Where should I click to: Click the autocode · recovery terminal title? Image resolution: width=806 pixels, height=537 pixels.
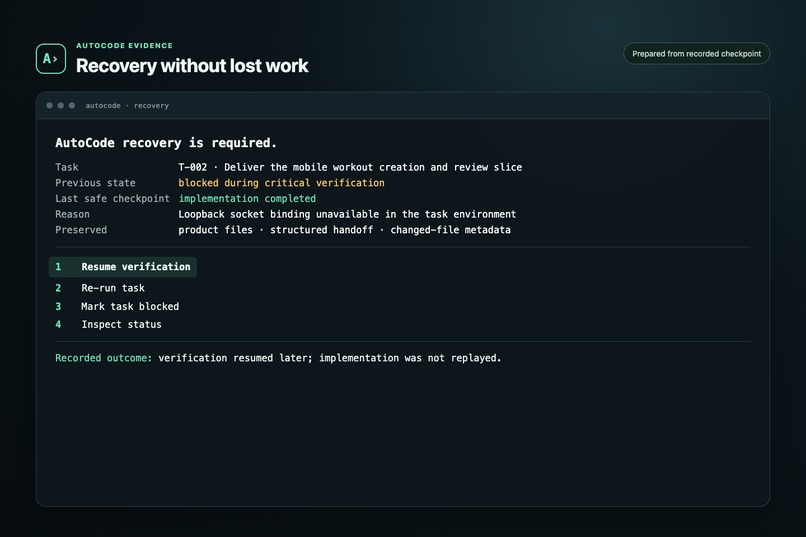pyautogui.click(x=127, y=105)
